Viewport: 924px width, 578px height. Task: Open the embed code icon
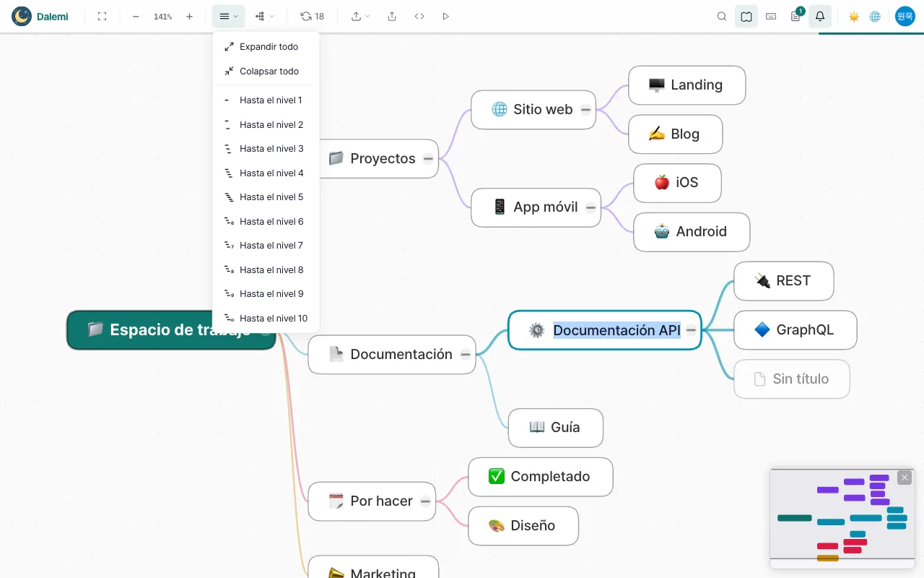419,16
